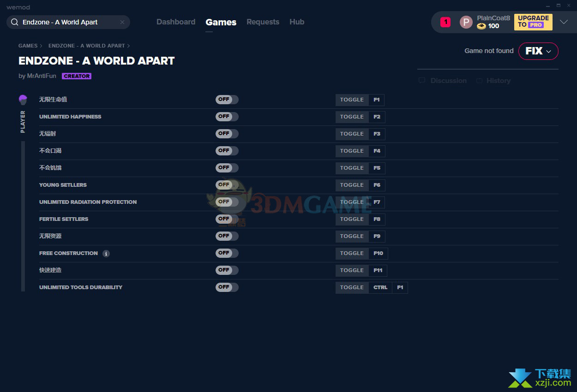Toggle the 无限生命值 cheat switch
The width and height of the screenshot is (577, 392).
pyautogui.click(x=227, y=100)
